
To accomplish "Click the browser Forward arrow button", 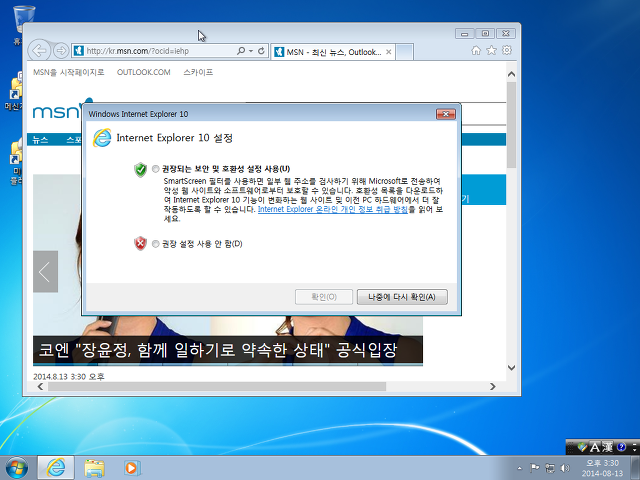I will (61, 51).
